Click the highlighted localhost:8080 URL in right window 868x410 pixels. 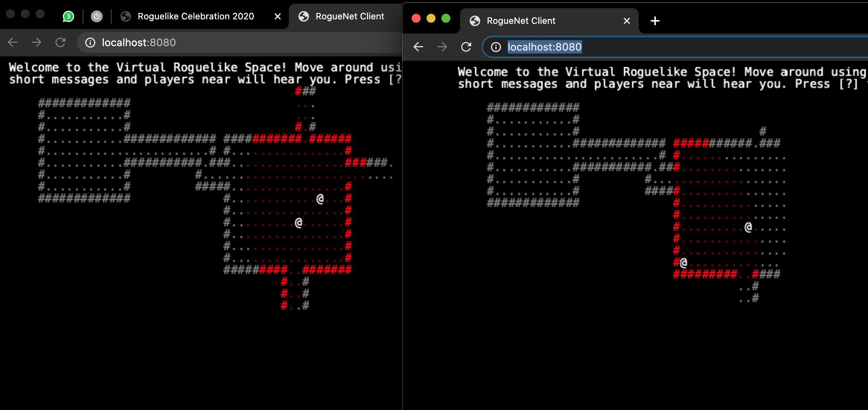click(x=544, y=47)
